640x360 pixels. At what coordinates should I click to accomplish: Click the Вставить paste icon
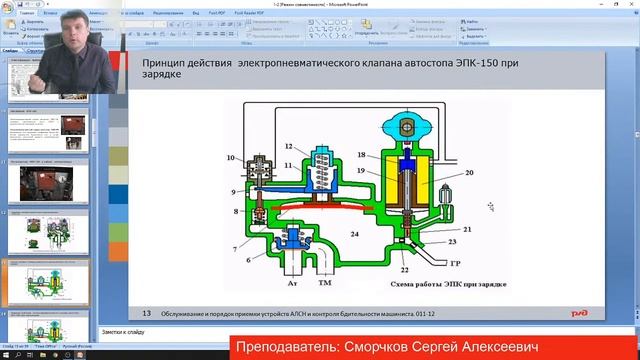coord(10,25)
